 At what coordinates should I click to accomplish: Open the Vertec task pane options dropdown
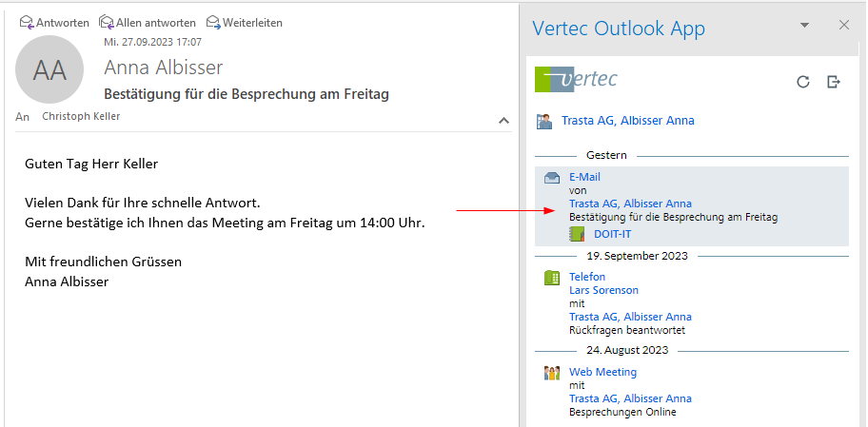804,26
